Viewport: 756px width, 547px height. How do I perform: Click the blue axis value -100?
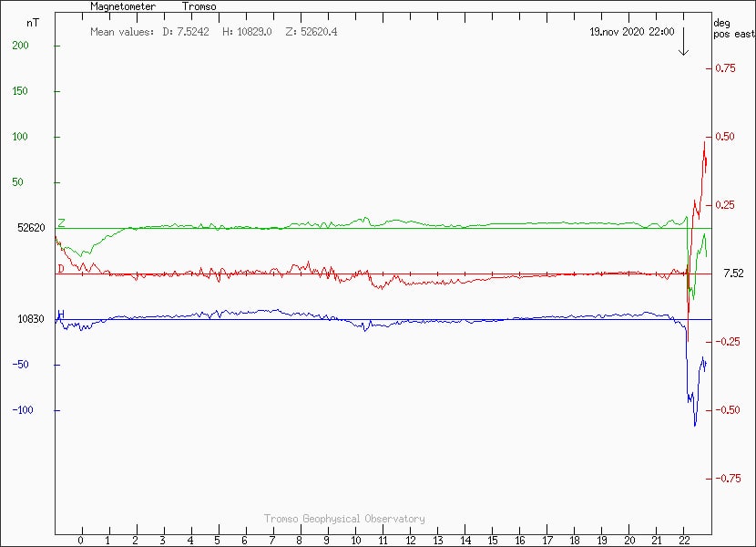tap(23, 410)
